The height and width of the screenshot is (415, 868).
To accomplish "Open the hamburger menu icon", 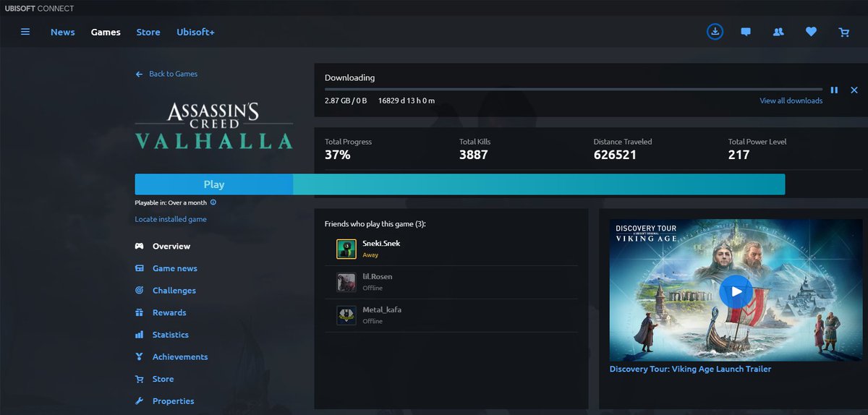I will (25, 32).
